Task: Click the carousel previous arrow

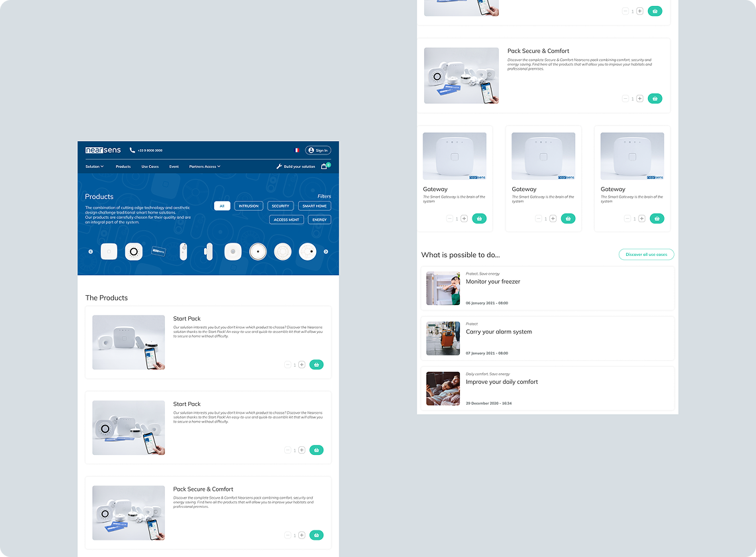Action: pyautogui.click(x=91, y=251)
